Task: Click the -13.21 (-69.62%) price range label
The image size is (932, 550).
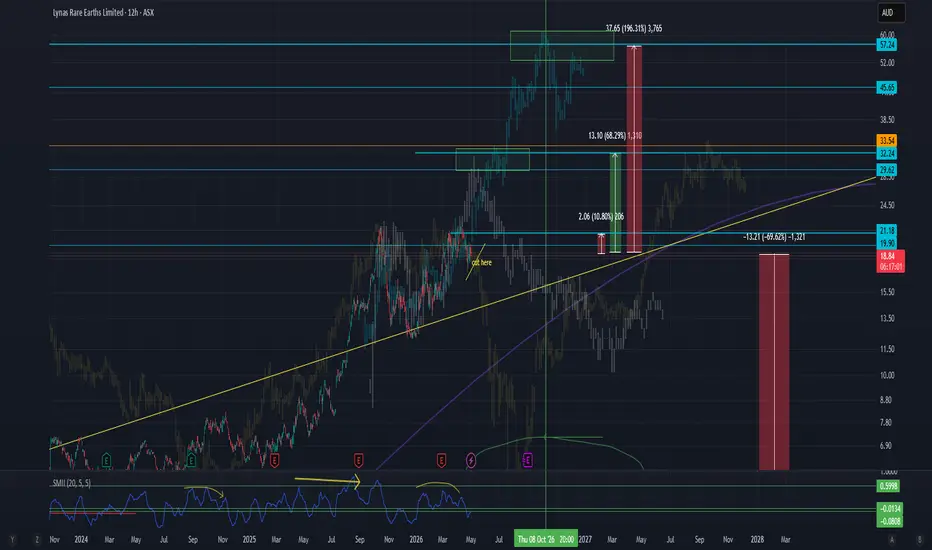Action: click(x=774, y=237)
